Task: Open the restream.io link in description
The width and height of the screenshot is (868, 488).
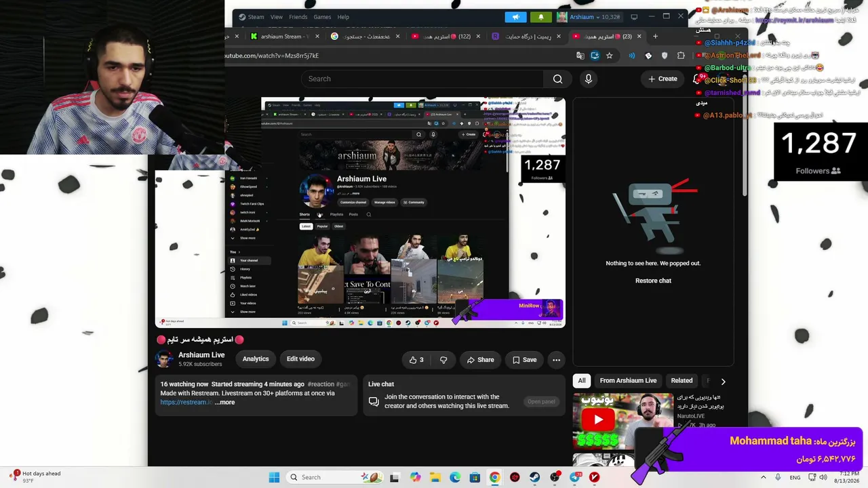Action: 186,402
